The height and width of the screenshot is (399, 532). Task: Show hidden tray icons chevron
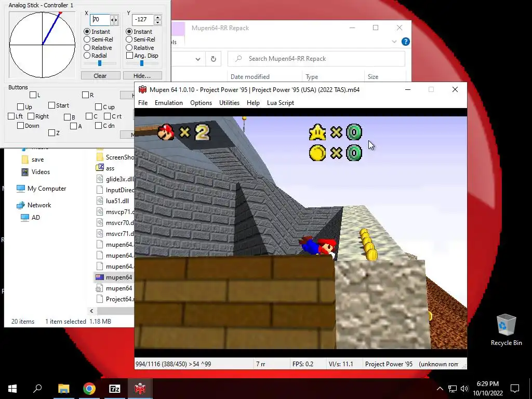tap(440, 389)
